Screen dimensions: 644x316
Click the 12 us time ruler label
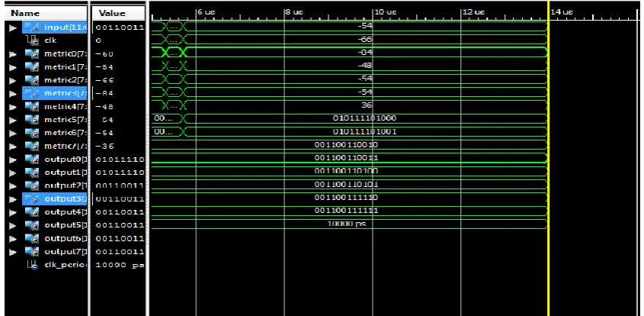pyautogui.click(x=473, y=12)
